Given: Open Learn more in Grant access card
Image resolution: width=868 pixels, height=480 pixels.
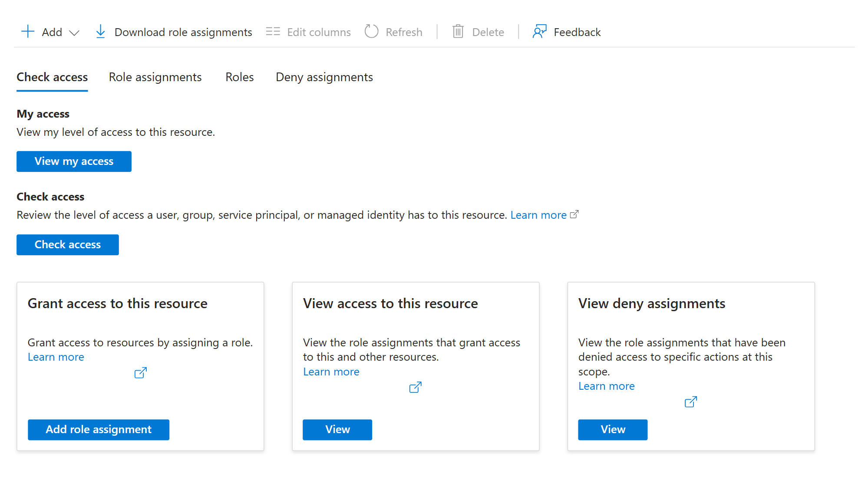Looking at the screenshot, I should coord(56,357).
